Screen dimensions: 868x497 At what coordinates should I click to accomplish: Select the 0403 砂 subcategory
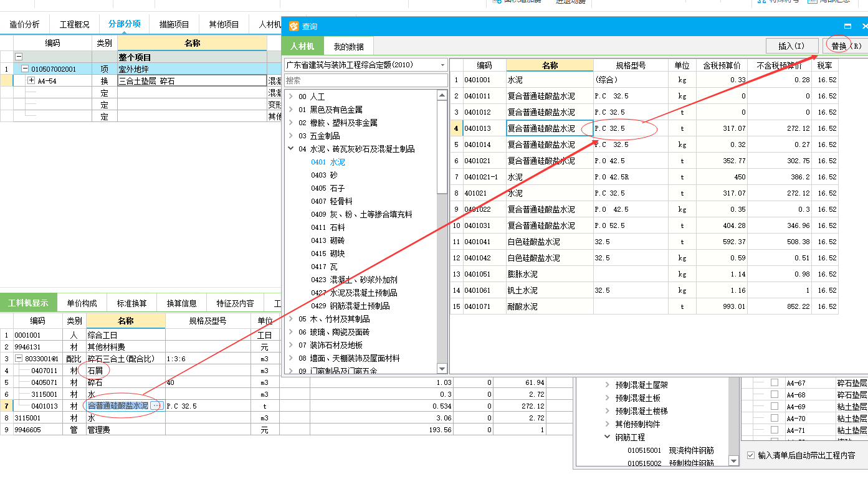[324, 175]
